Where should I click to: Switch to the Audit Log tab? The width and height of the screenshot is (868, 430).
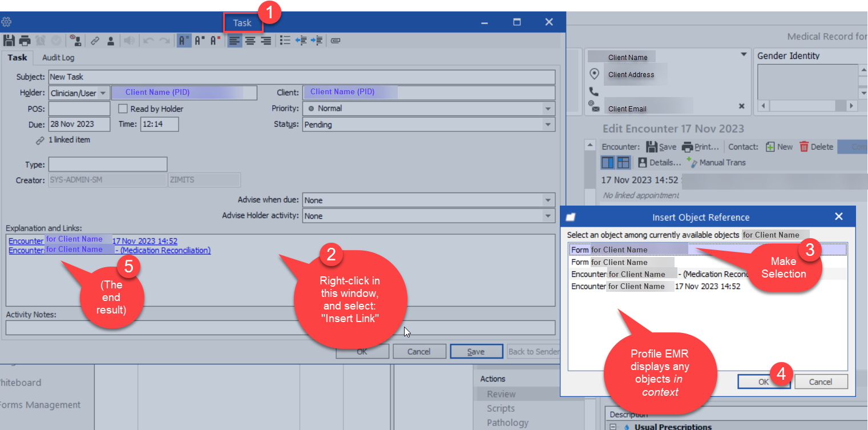click(x=58, y=58)
